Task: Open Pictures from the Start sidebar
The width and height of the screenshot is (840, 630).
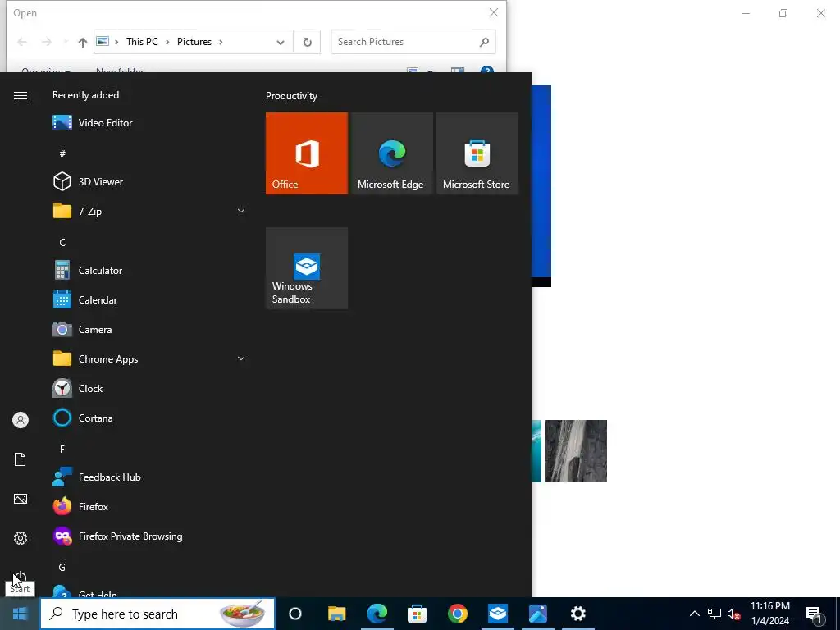Action: 21,499
